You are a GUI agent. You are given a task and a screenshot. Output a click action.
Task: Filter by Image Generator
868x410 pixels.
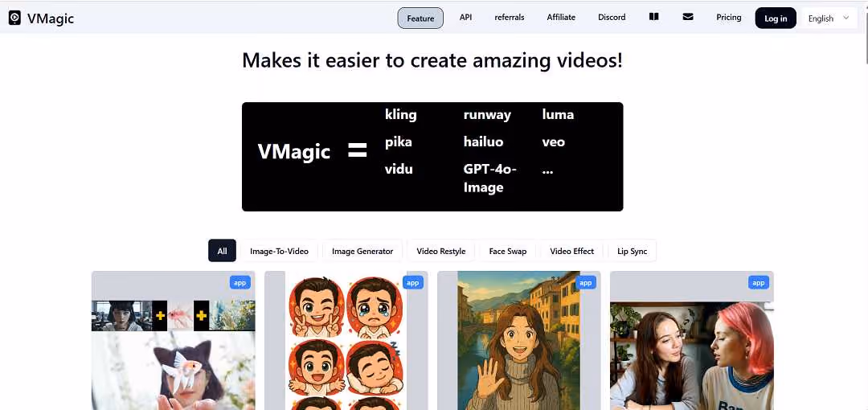[362, 251]
